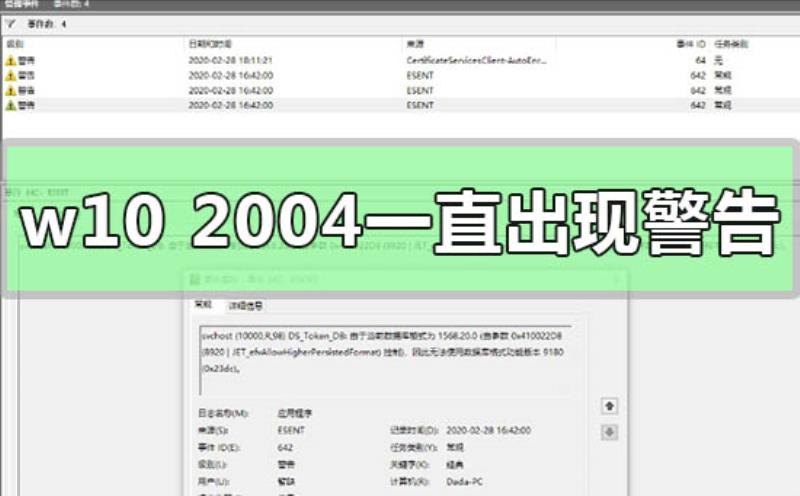Click the 经典 keyword value in the dialog
The width and height of the screenshot is (800, 496).
coord(455,464)
